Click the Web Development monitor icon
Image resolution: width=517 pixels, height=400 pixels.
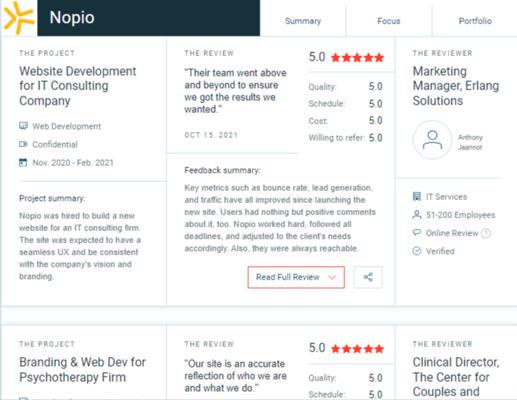(x=23, y=126)
